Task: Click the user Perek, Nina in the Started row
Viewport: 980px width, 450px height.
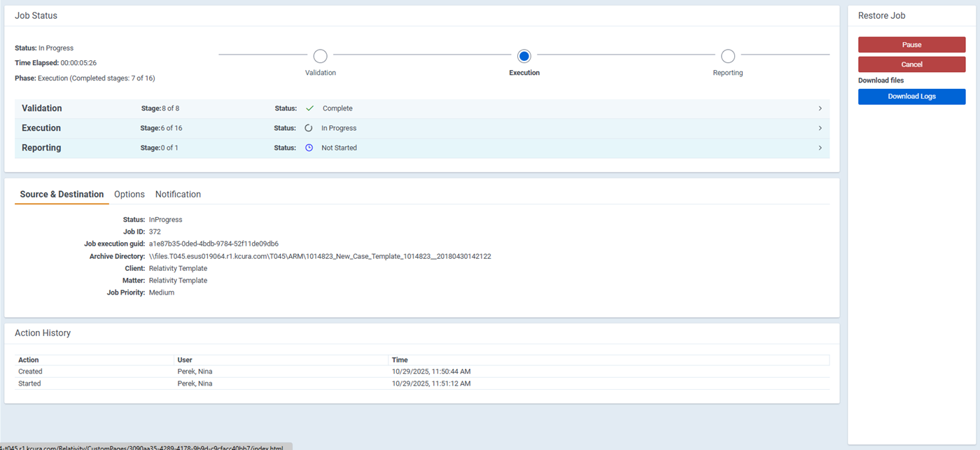Action: click(194, 383)
